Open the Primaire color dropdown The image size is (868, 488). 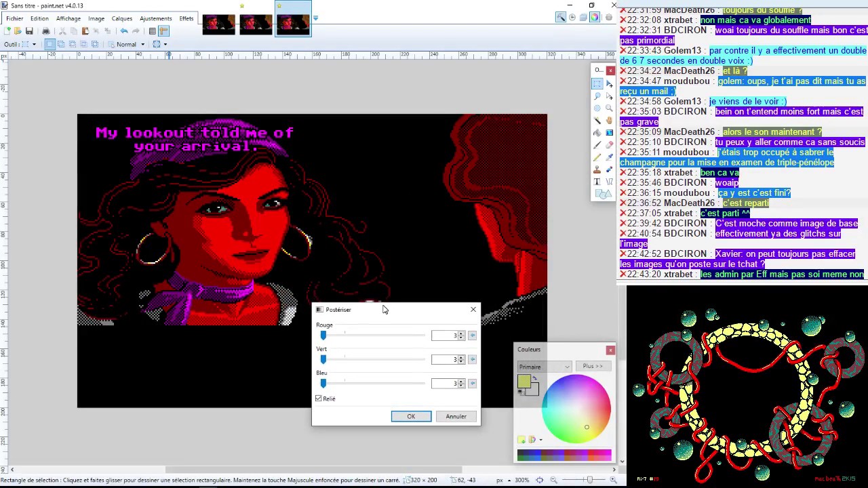(x=545, y=367)
